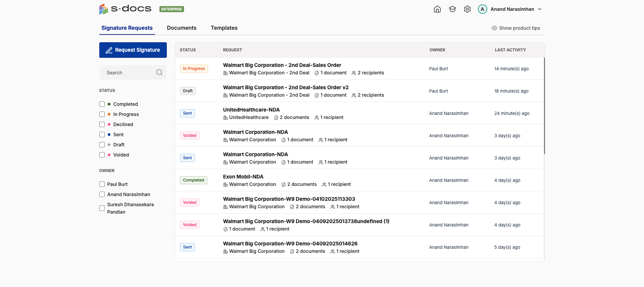
Task: Click the home icon in header
Action: coord(437,9)
